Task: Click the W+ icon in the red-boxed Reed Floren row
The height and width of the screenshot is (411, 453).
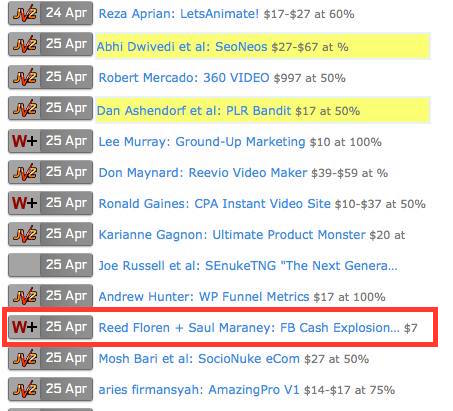Action: coord(25,327)
